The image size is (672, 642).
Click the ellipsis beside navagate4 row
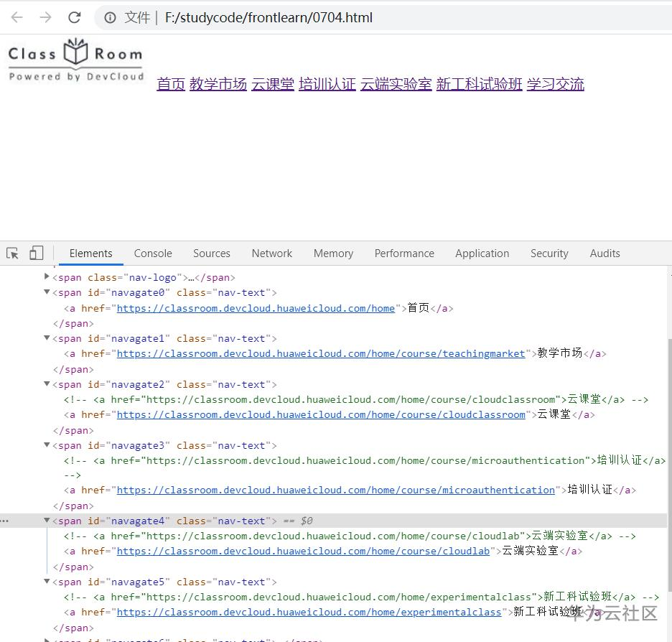(5, 521)
